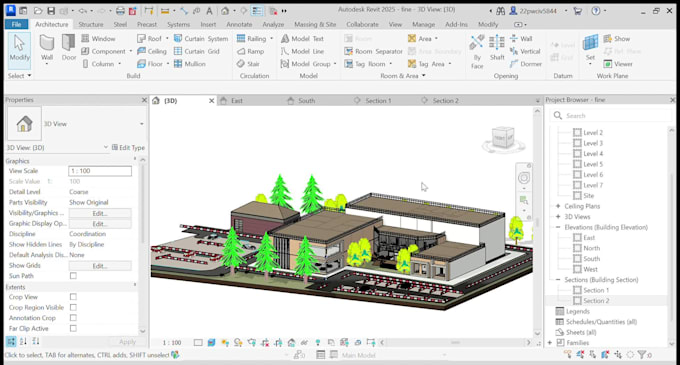Image resolution: width=680 pixels, height=365 pixels.
Task: Click Edit for Show Grids
Action: tap(100, 266)
